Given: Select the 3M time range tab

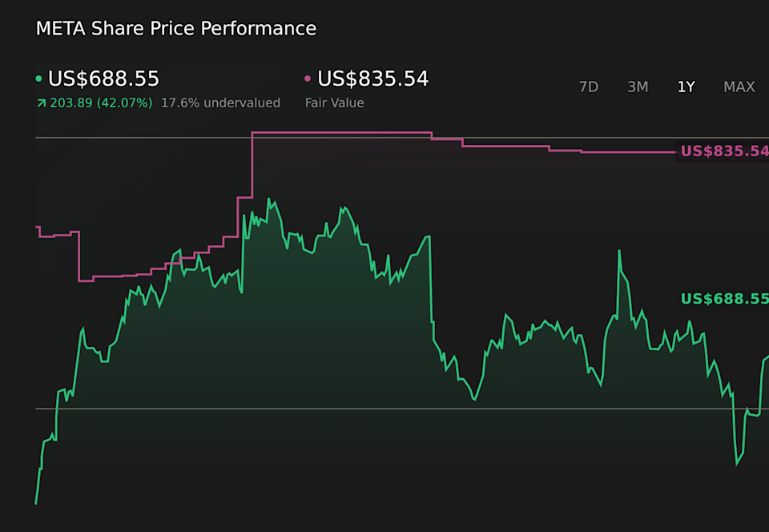Looking at the screenshot, I should pos(638,87).
